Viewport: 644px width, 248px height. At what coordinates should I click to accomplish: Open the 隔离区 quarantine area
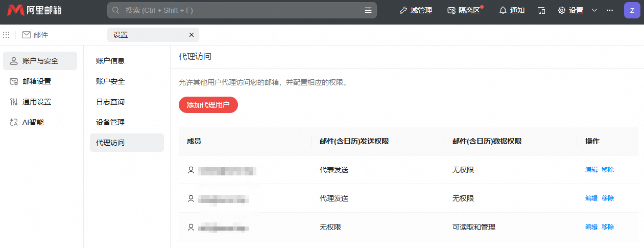(x=464, y=10)
